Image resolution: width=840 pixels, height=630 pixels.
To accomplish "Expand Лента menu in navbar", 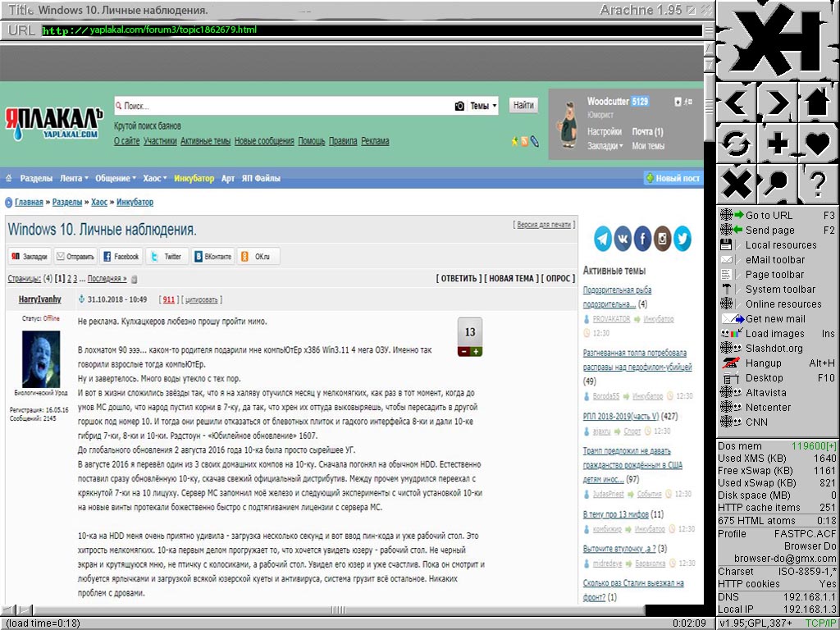I will [74, 178].
